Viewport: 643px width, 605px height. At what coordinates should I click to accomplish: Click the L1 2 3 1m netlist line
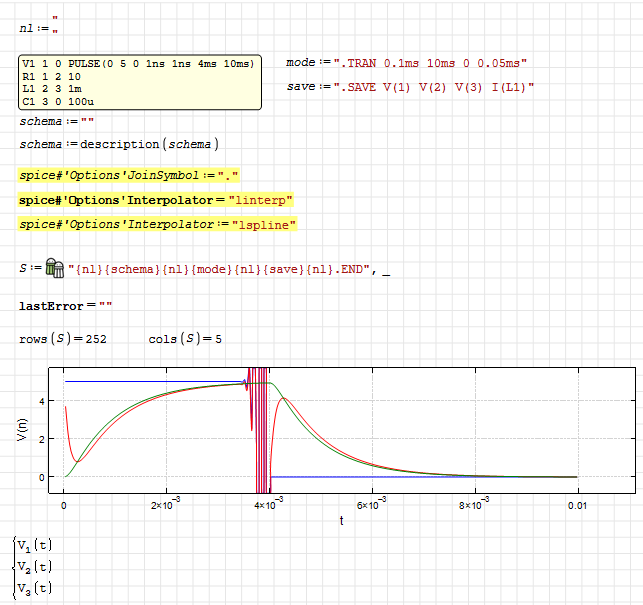point(52,89)
